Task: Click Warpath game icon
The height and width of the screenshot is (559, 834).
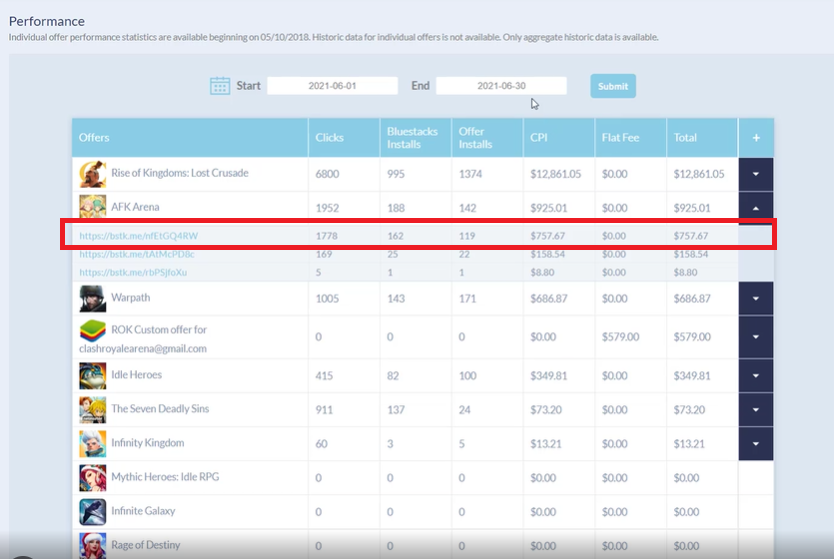Action: click(93, 298)
